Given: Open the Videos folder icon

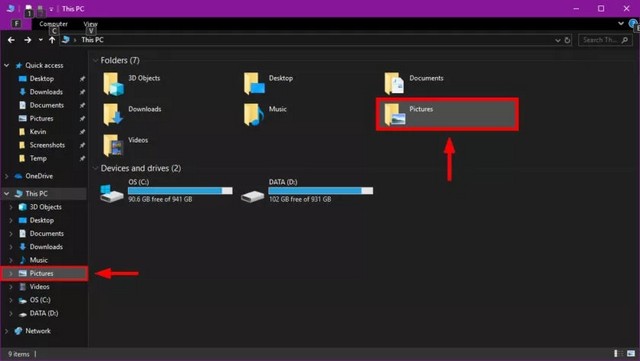Looking at the screenshot, I should tap(113, 145).
